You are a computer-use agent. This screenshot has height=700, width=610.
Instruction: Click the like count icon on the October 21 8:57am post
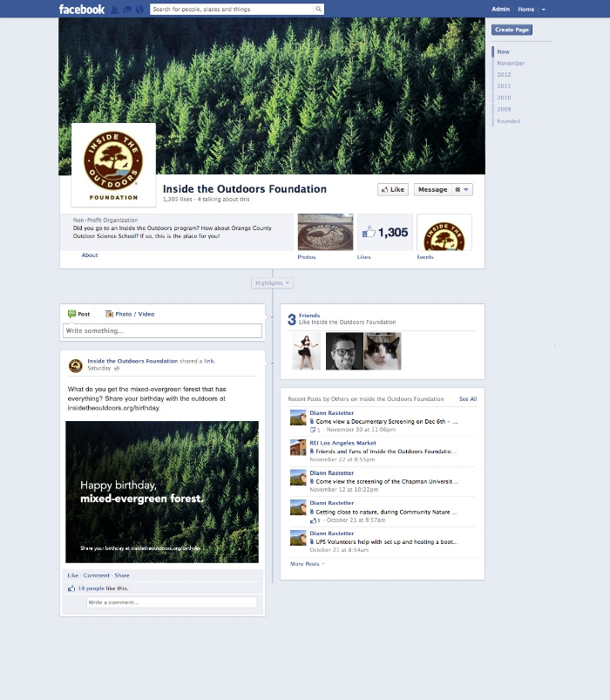coord(315,520)
